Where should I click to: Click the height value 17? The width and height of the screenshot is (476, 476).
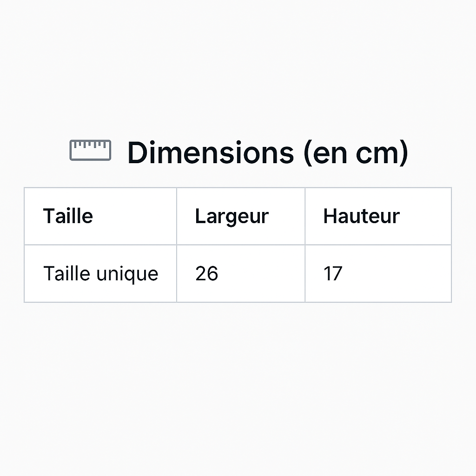[x=333, y=273]
